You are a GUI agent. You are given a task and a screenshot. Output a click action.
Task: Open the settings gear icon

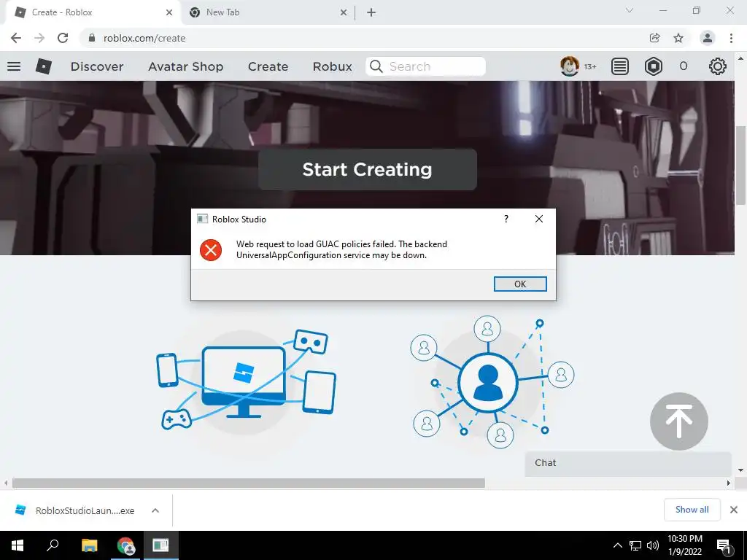pos(718,66)
